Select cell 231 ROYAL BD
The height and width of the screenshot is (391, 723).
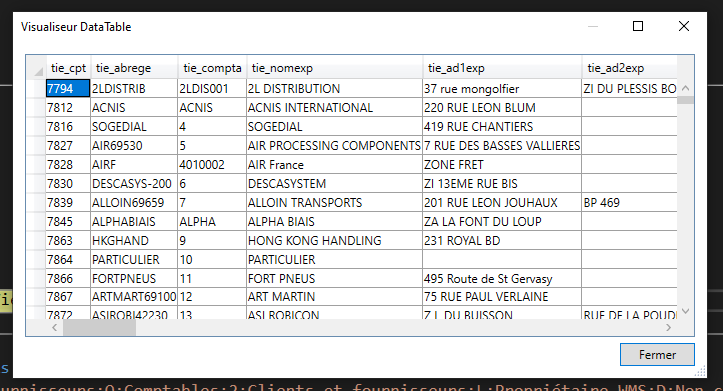[x=502, y=240]
